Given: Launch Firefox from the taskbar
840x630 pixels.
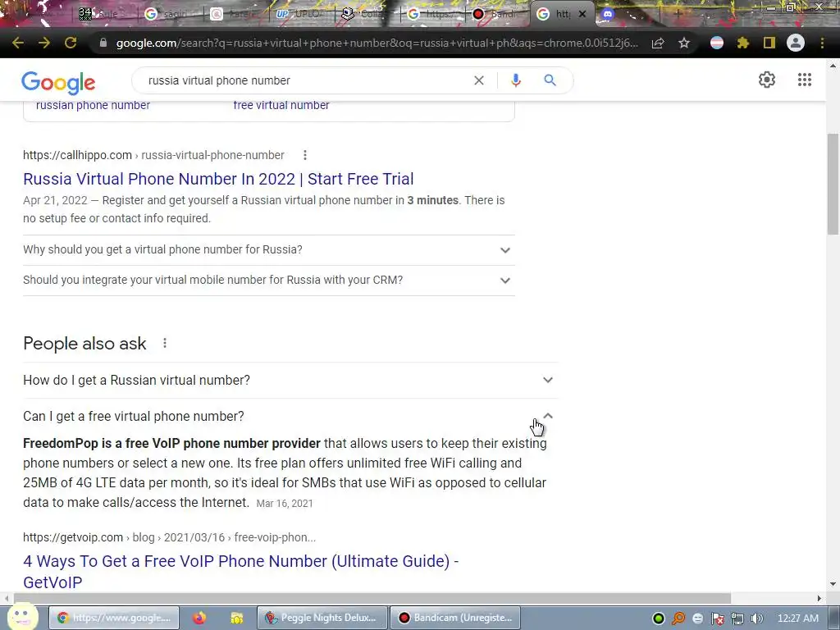Looking at the screenshot, I should coord(199,619).
